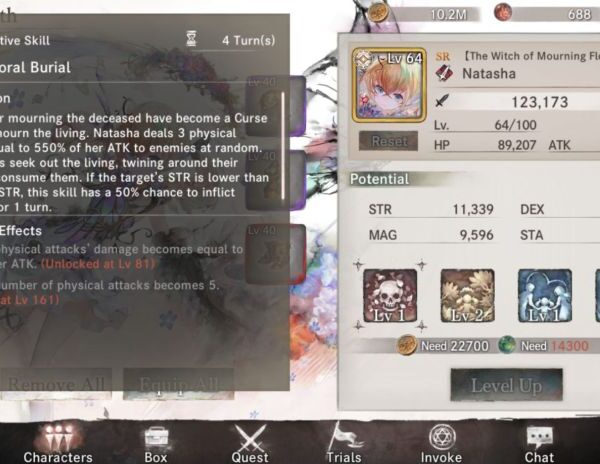Click the gold coin currency icon
The width and height of the screenshot is (600, 464).
379,13
